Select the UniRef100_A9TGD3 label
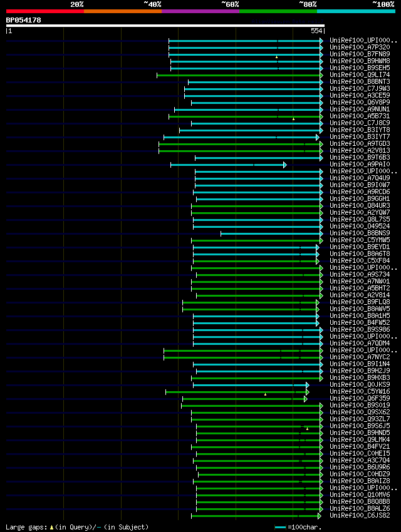Image resolution: width=401 pixels, height=532 pixels. coord(360,143)
